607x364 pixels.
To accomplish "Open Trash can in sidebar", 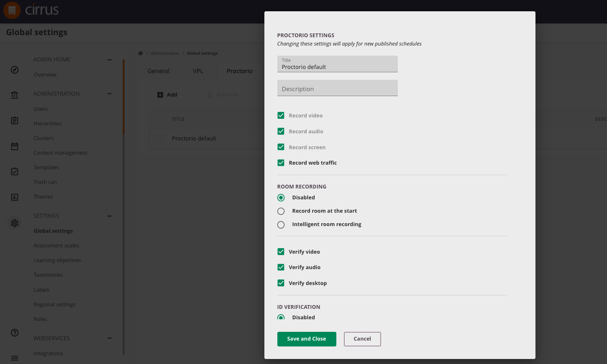I will pyautogui.click(x=45, y=182).
